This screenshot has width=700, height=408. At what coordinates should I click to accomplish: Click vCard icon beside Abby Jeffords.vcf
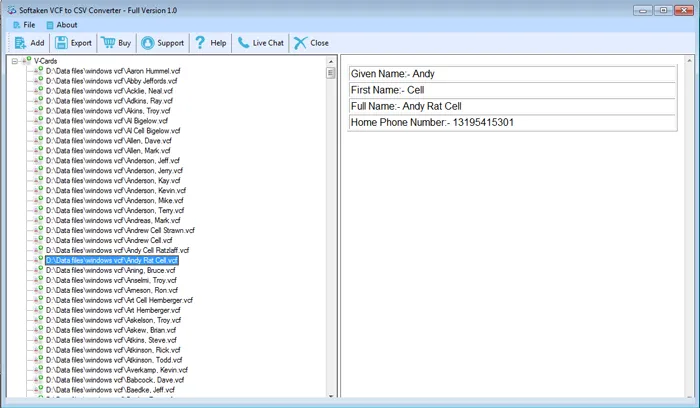(x=38, y=81)
